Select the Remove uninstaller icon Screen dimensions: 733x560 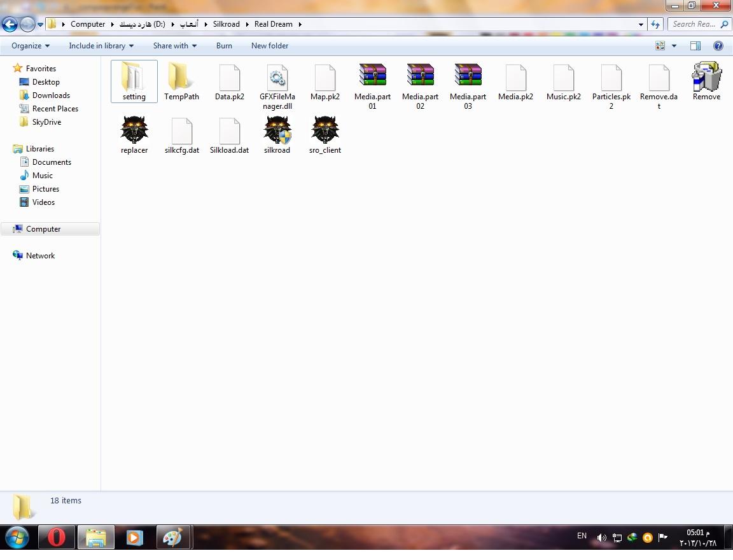point(706,76)
